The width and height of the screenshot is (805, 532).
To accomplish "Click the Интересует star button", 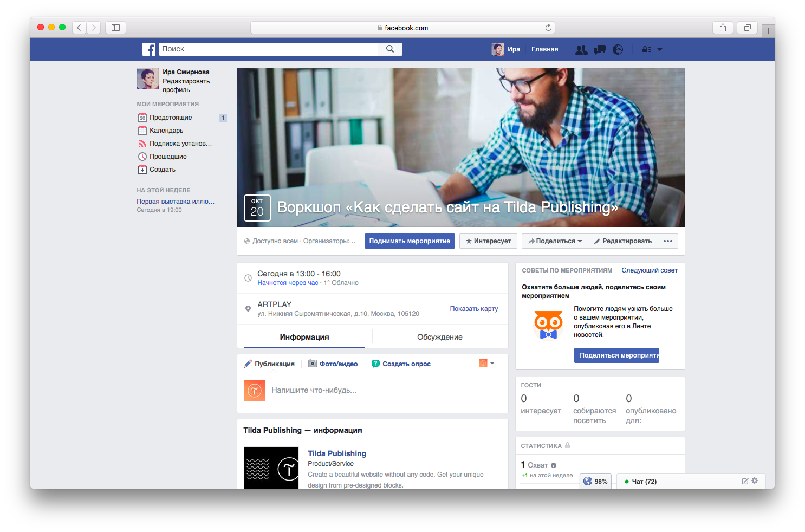I will [x=488, y=241].
